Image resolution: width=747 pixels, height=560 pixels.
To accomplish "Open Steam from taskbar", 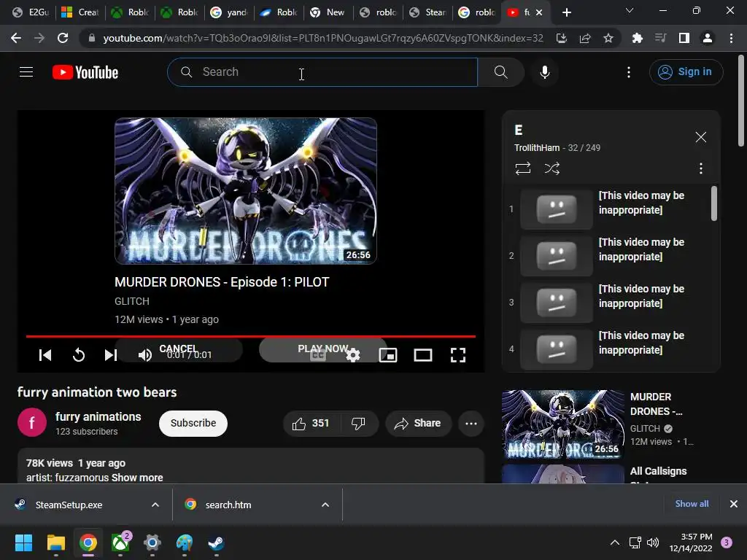I will tap(216, 542).
